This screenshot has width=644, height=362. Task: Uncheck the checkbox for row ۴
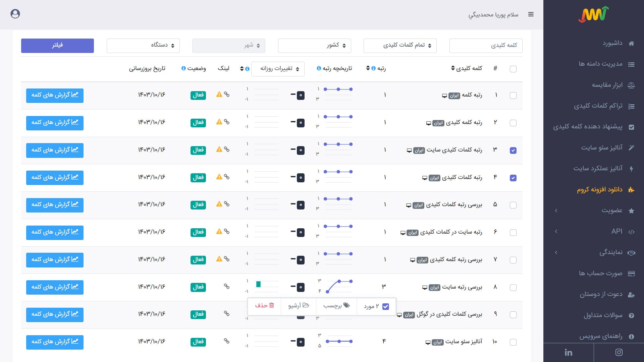pos(513,178)
